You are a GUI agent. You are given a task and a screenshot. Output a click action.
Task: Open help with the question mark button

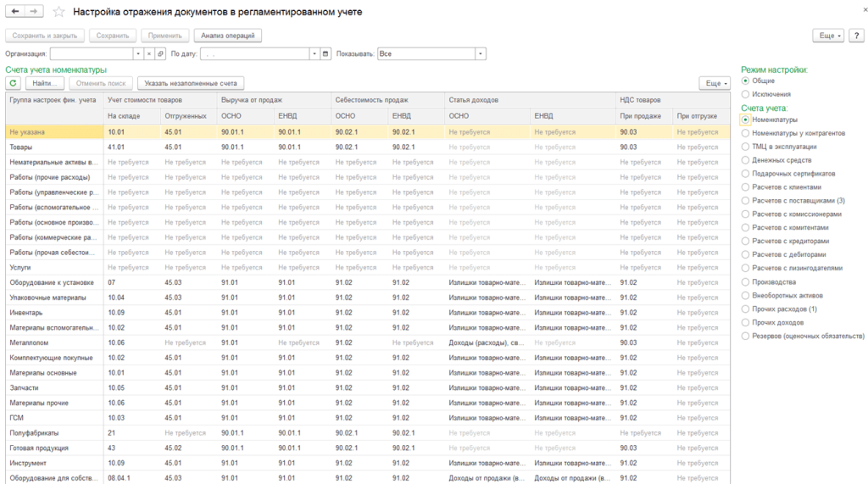[x=855, y=36]
